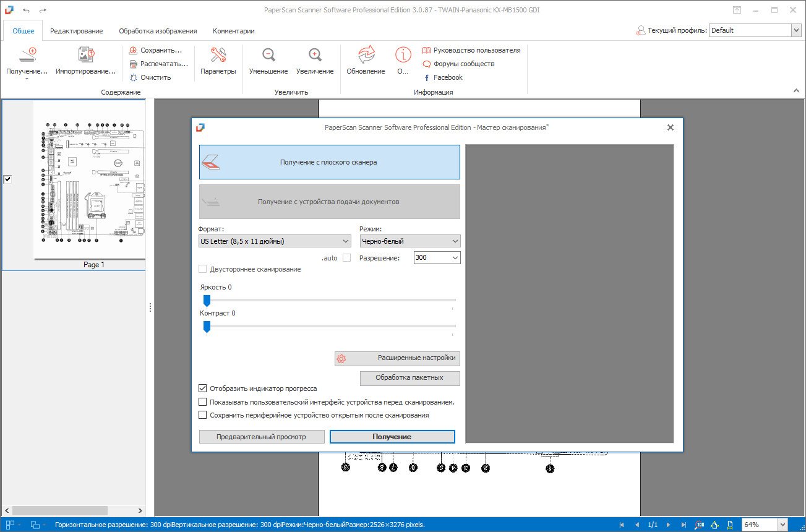Click the Получение scan acquire icon in ribbon

tap(27, 56)
